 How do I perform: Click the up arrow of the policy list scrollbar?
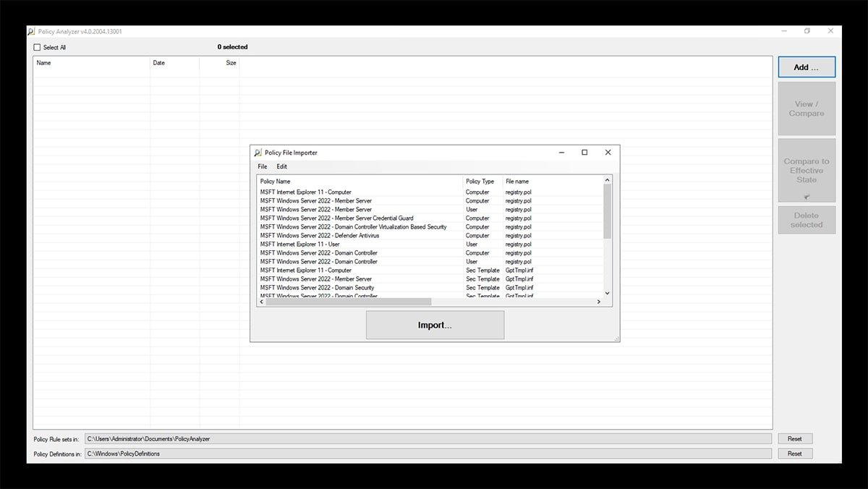pyautogui.click(x=608, y=179)
